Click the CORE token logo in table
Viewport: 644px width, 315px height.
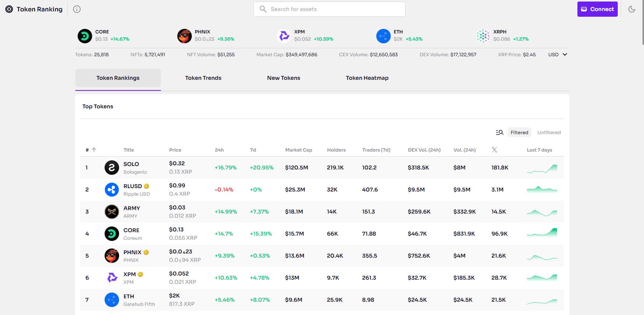tap(112, 234)
